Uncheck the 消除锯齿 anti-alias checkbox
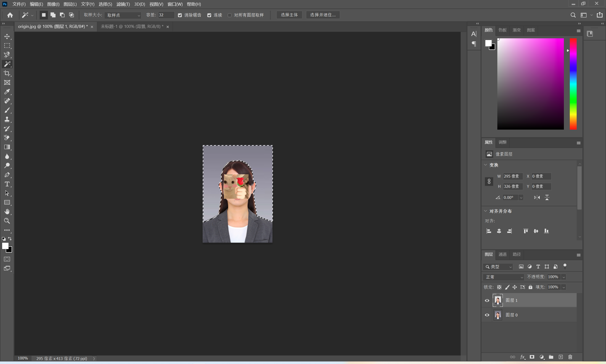 180,15
